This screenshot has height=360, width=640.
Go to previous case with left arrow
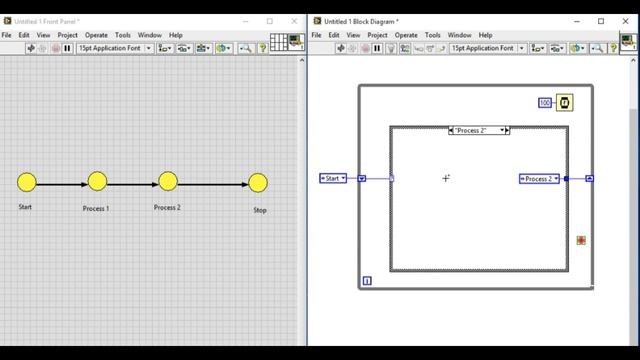[x=451, y=130]
